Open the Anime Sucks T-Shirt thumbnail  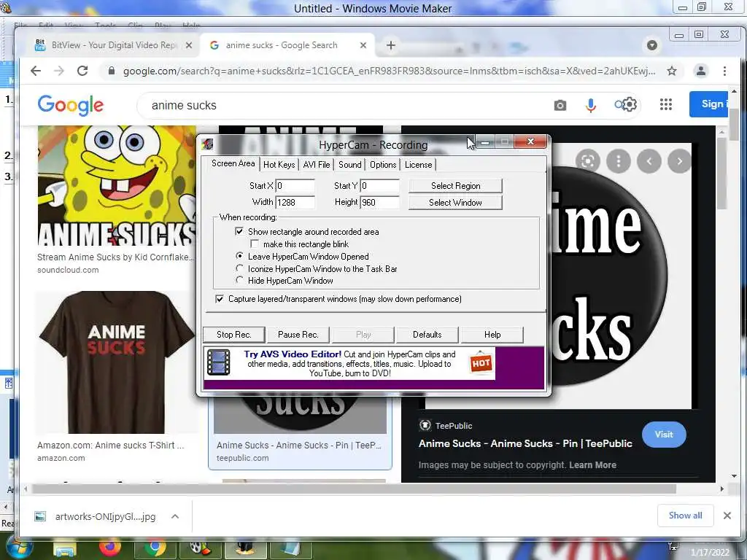117,362
